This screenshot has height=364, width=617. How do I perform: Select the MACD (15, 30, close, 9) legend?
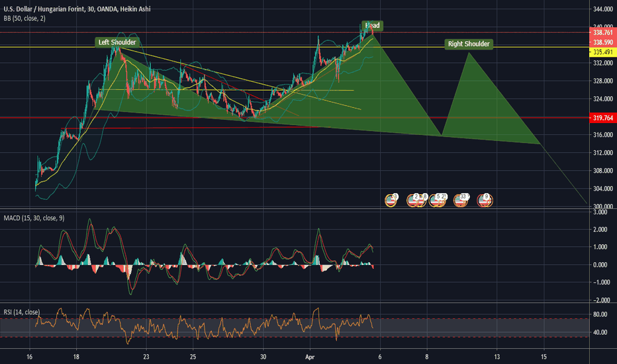coord(34,218)
